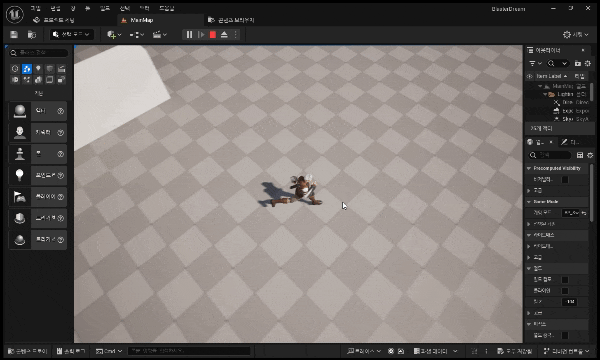Select the Cinematic category icon in Place Actors
Image resolution: width=600 pixels, height=360 pixels.
click(61, 69)
